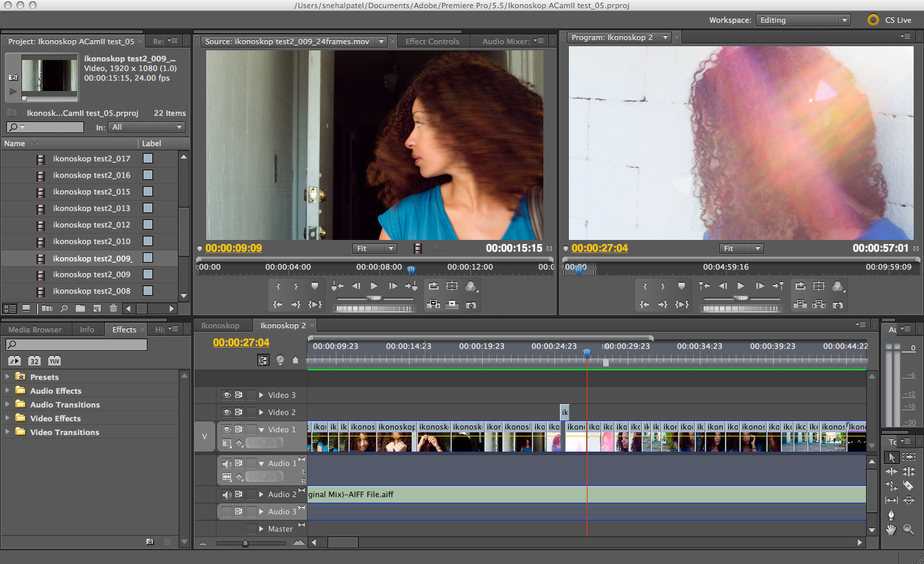
Task: Select the Ripple Edit tool
Action: click(x=892, y=472)
